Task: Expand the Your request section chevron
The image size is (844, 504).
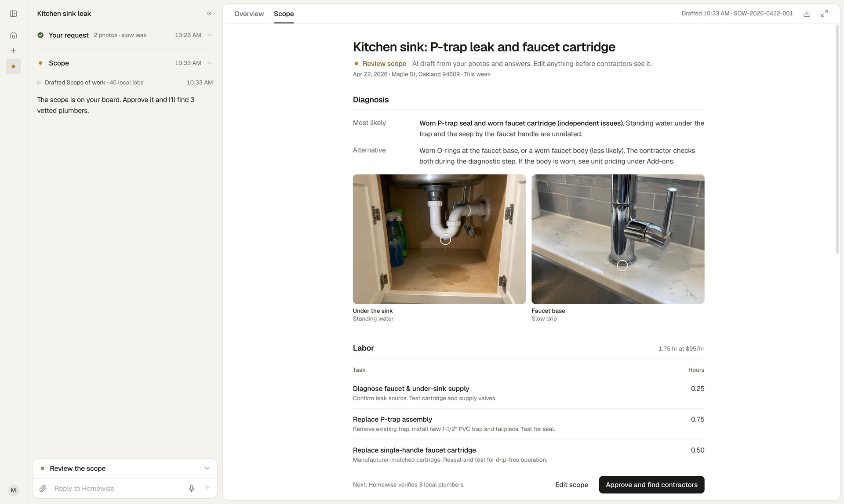Action: [x=210, y=35]
